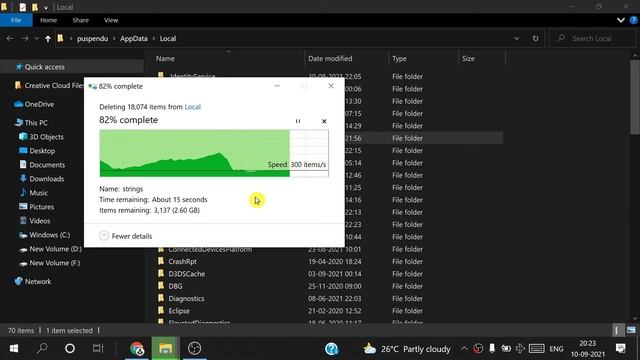Image resolution: width=640 pixels, height=360 pixels.
Task: Open Cortana circle icon
Action: tap(70, 348)
